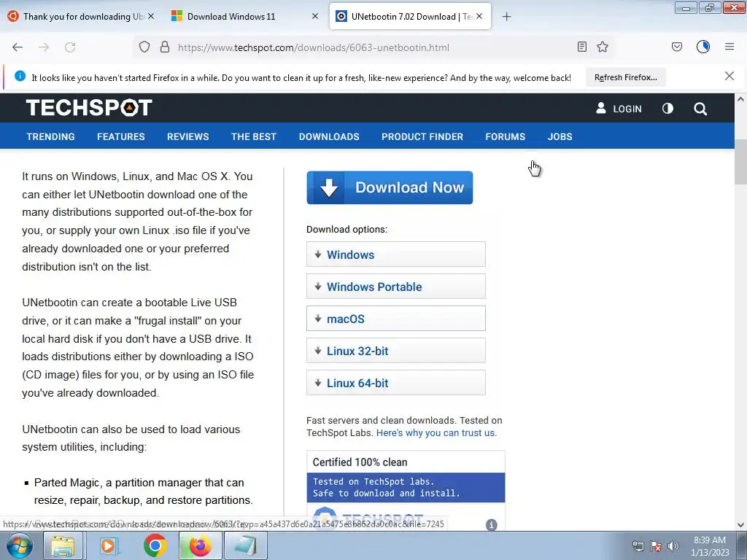Viewport: 747px width, 560px height.
Task: Open the Windows Start menu orb
Action: (x=19, y=545)
